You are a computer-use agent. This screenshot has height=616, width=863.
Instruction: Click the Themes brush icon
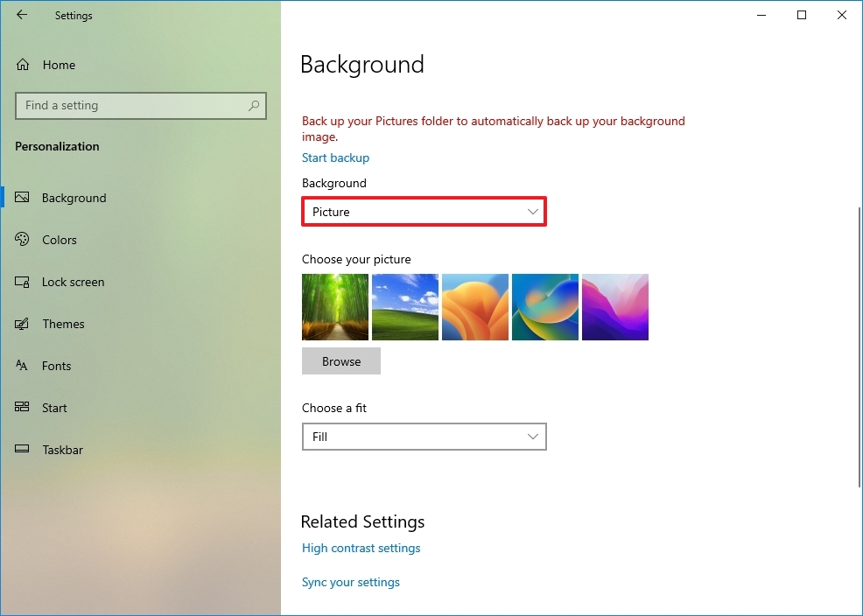coord(22,324)
